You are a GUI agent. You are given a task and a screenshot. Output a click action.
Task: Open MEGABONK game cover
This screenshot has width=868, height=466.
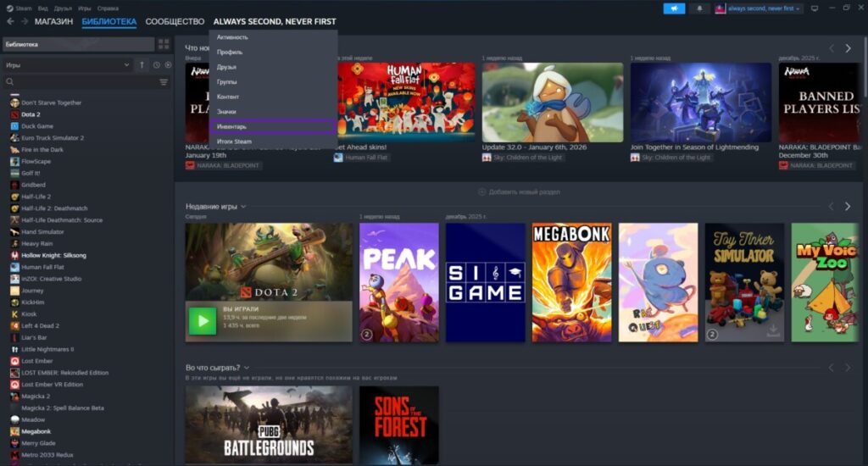[572, 282]
